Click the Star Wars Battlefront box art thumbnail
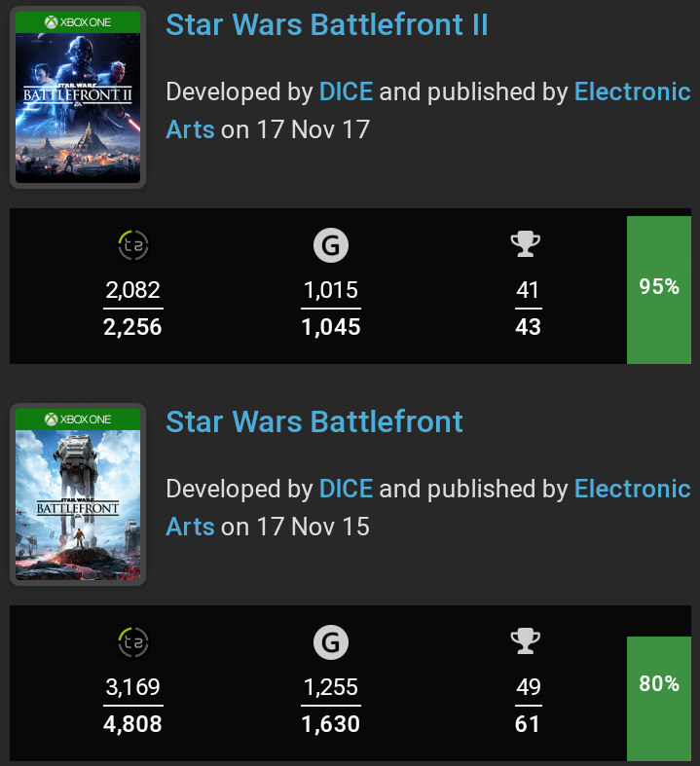Screen dimensions: 700x766 pos(78,493)
